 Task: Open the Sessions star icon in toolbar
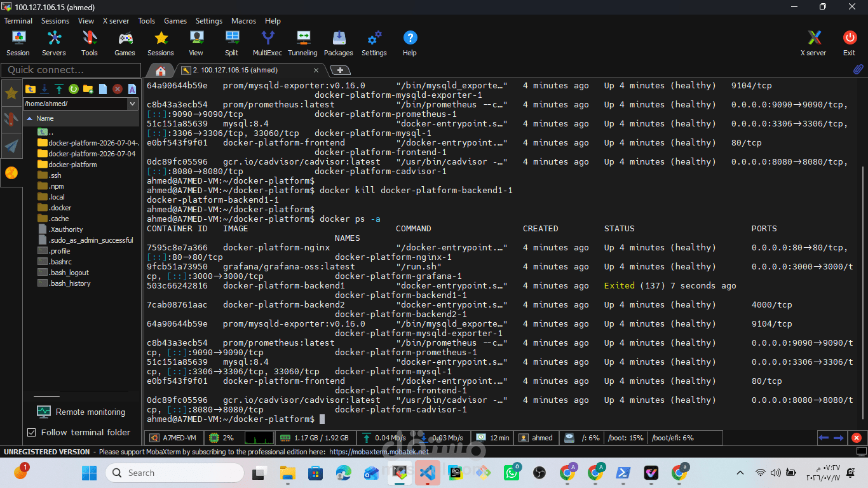pyautogui.click(x=161, y=43)
